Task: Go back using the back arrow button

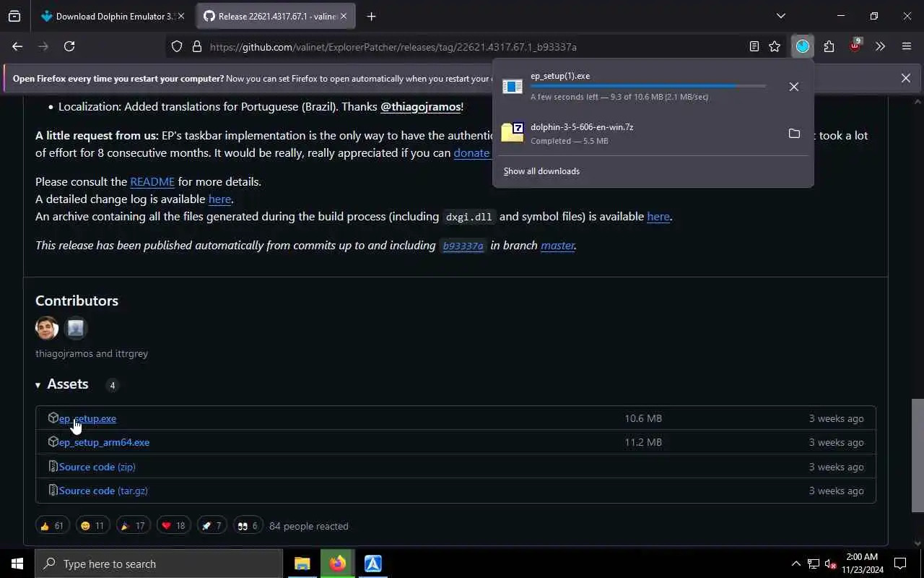Action: 17,46
